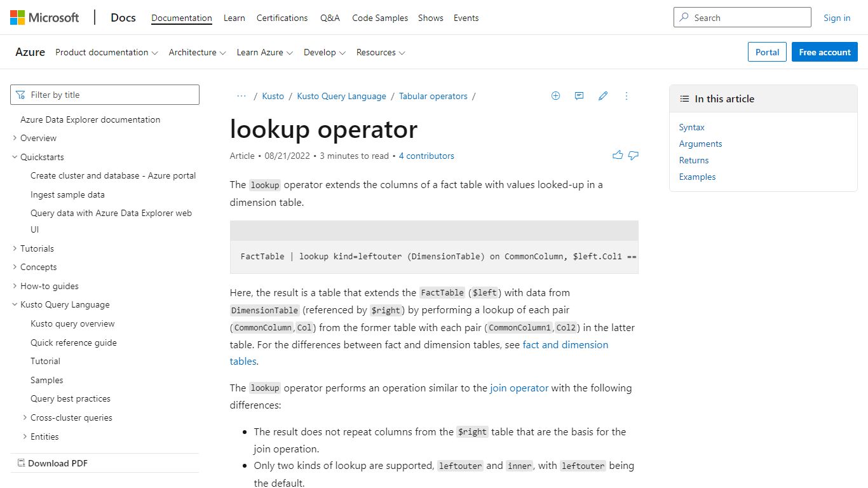Expand the Tutorials tree node
Viewport: 868px width, 488px height.
point(15,248)
